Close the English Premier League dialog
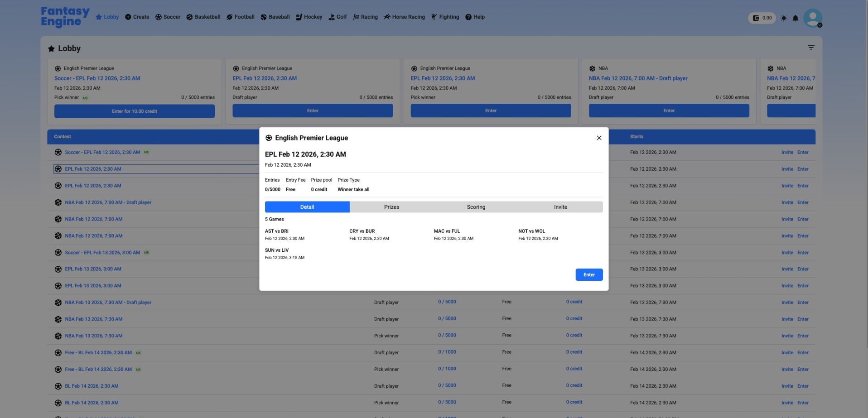Image resolution: width=868 pixels, height=418 pixels. 599,138
